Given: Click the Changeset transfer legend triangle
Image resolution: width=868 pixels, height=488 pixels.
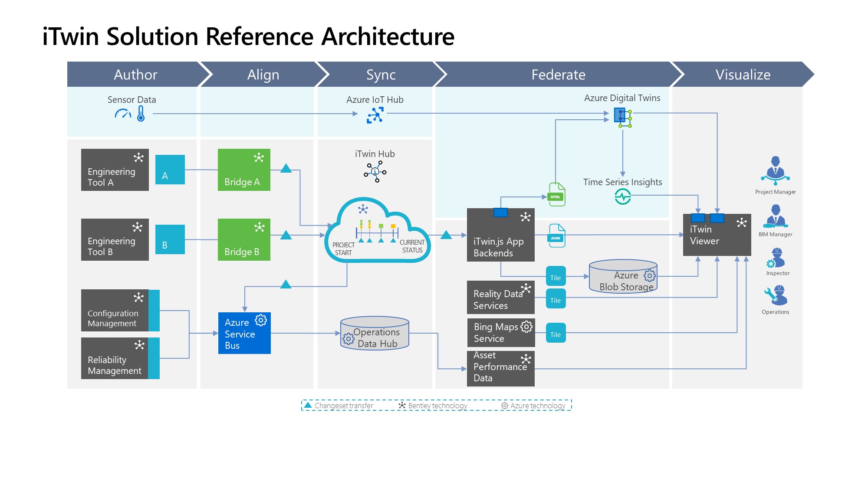Looking at the screenshot, I should (308, 405).
